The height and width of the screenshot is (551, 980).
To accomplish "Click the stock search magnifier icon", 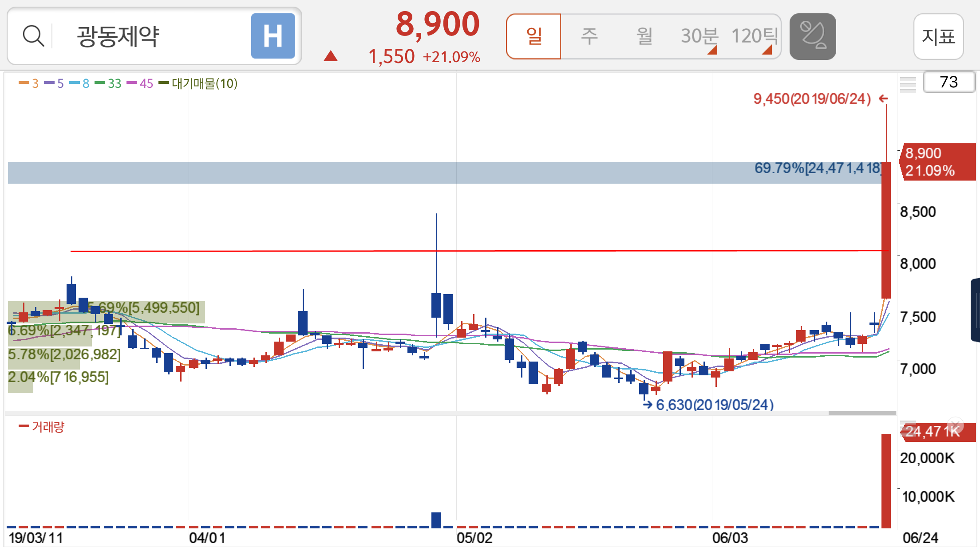I will (x=33, y=36).
